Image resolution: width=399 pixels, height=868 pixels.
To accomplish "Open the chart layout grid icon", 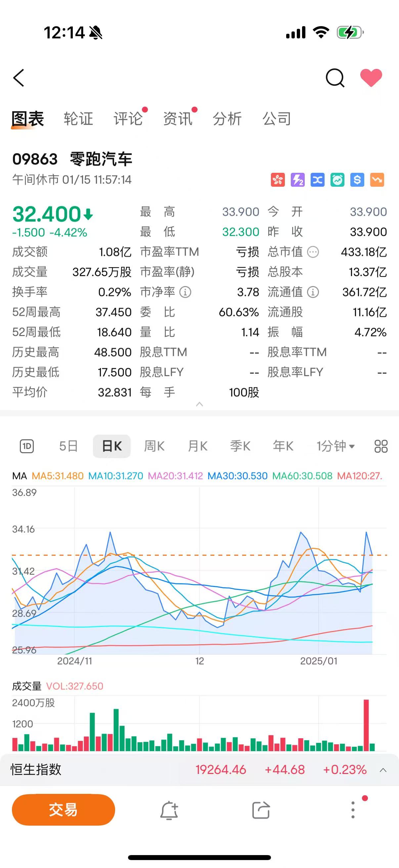I will click(x=381, y=447).
